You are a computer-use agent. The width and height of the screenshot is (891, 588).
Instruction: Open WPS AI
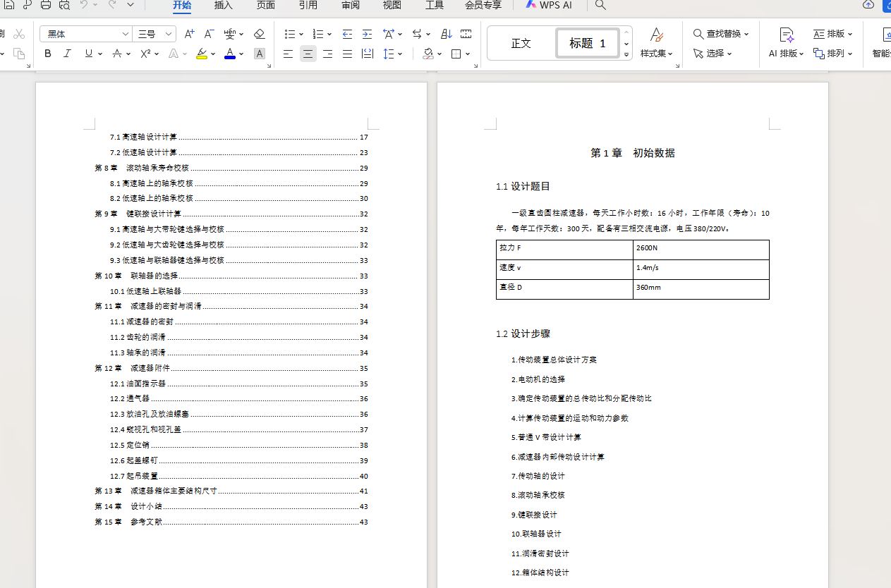549,5
